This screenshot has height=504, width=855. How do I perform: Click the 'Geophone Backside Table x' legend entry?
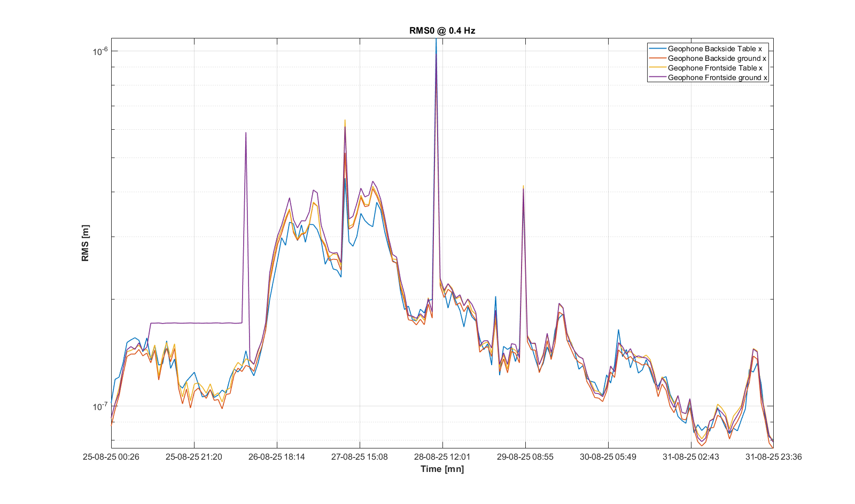(714, 49)
